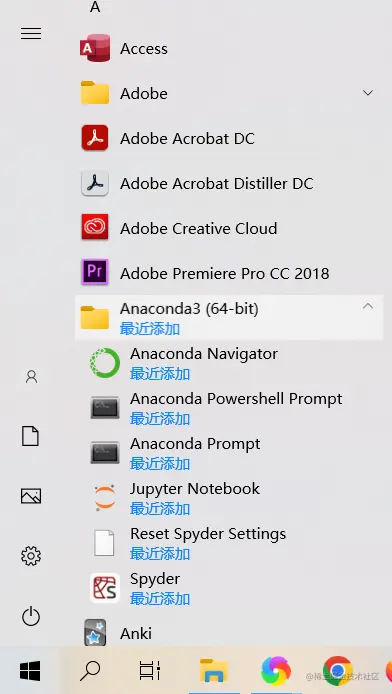
Task: Open the user account menu
Action: click(x=31, y=377)
